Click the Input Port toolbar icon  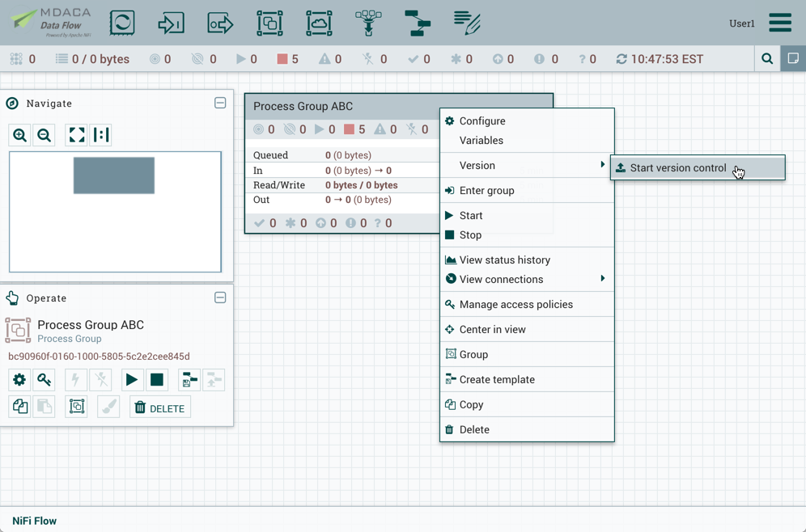171,23
